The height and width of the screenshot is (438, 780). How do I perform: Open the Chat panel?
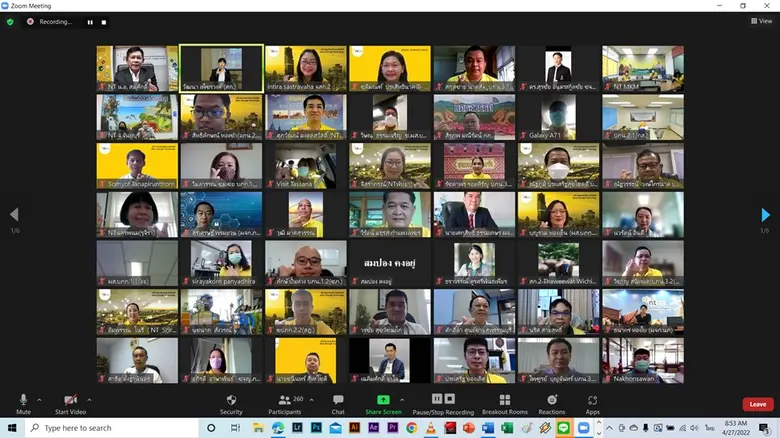[338, 402]
